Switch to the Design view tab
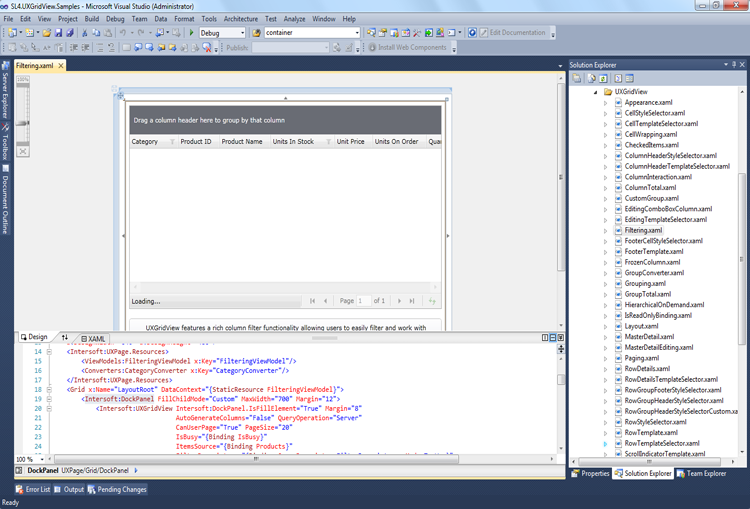 pyautogui.click(x=34, y=337)
